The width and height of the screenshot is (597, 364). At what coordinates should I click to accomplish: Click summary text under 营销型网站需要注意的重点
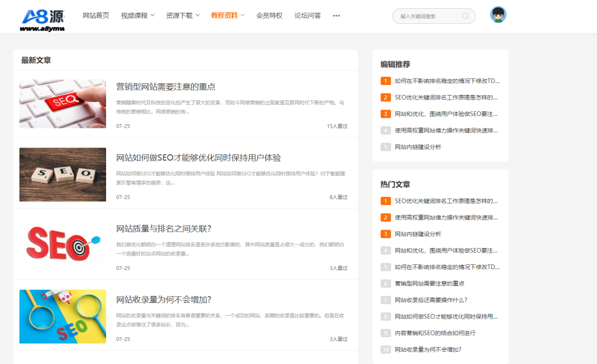click(x=230, y=107)
